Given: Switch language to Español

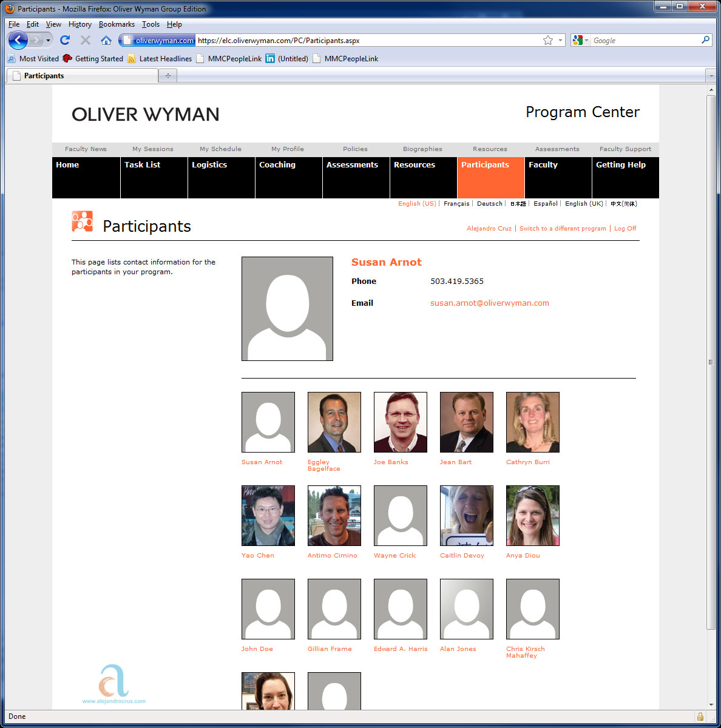Looking at the screenshot, I should point(546,204).
